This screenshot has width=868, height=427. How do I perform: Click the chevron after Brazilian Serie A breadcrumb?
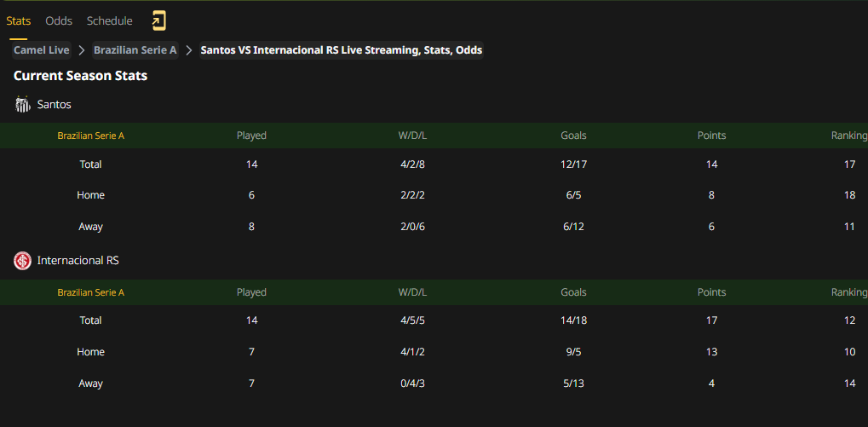point(189,50)
